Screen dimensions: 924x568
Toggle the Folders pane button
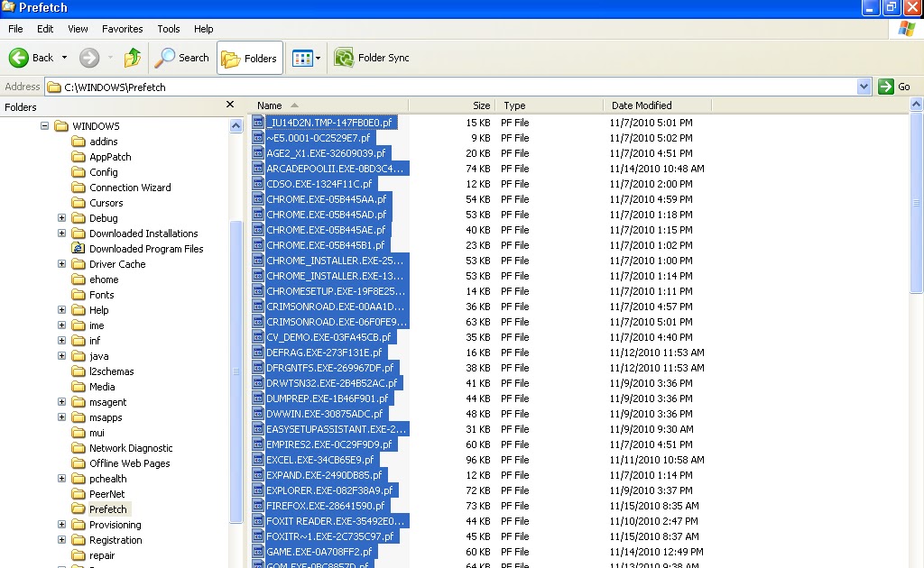(x=249, y=58)
